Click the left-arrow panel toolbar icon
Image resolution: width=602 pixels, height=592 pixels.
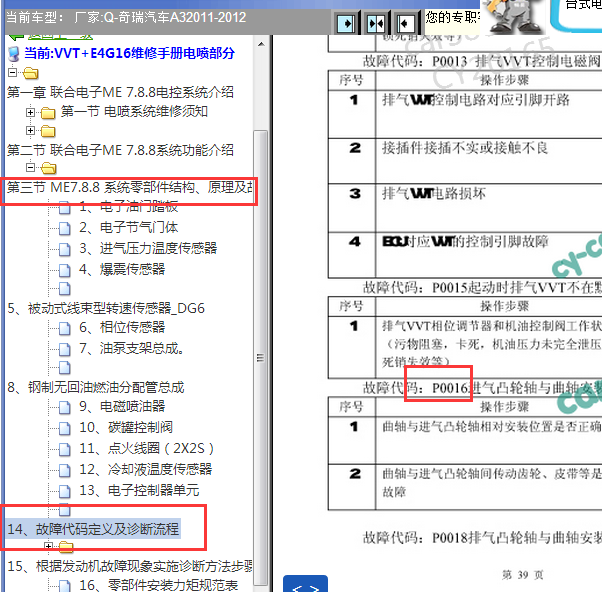(405, 23)
